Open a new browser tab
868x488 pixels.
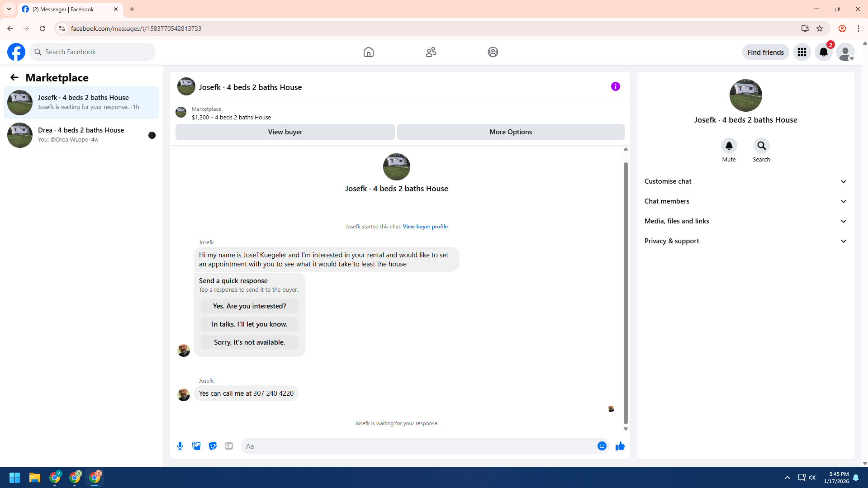pos(132,9)
